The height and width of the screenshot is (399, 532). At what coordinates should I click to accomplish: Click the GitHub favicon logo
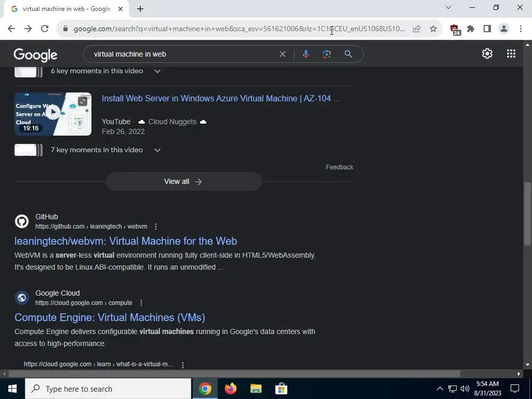pos(22,221)
